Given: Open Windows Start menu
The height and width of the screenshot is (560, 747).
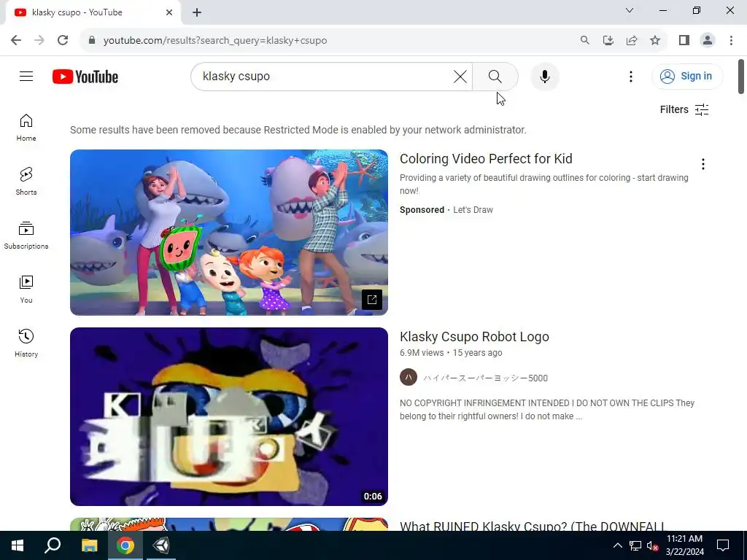Looking at the screenshot, I should point(18,545).
